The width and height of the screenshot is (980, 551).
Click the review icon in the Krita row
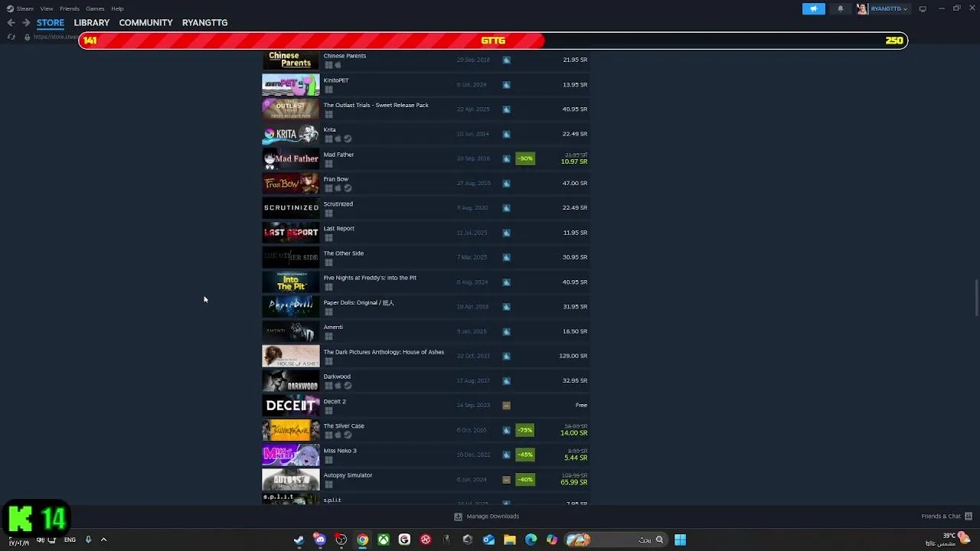pyautogui.click(x=506, y=134)
